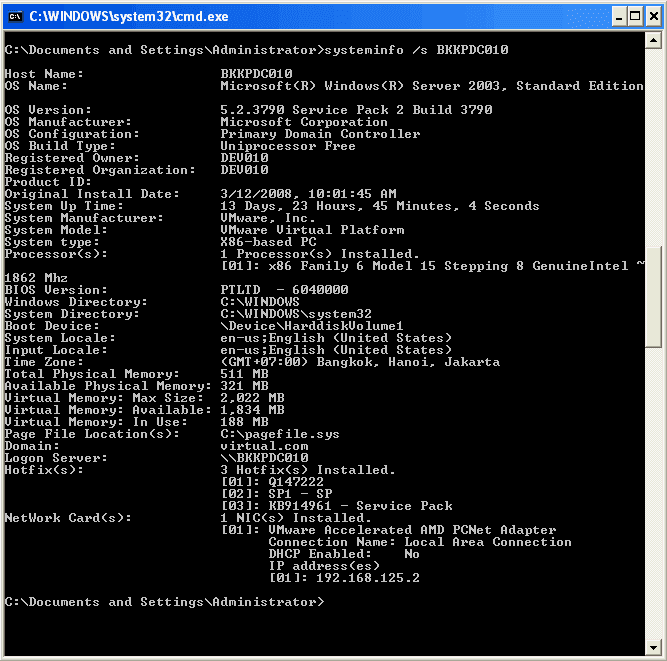Image resolution: width=667 pixels, height=661 pixels.
Task: Close the cmd.exe window
Action: (x=654, y=17)
